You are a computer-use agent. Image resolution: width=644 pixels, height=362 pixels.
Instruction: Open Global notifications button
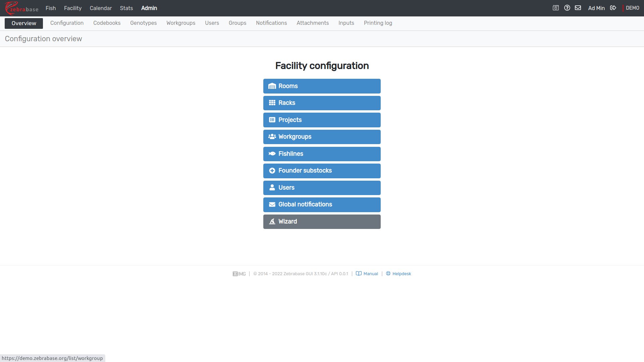tap(322, 204)
